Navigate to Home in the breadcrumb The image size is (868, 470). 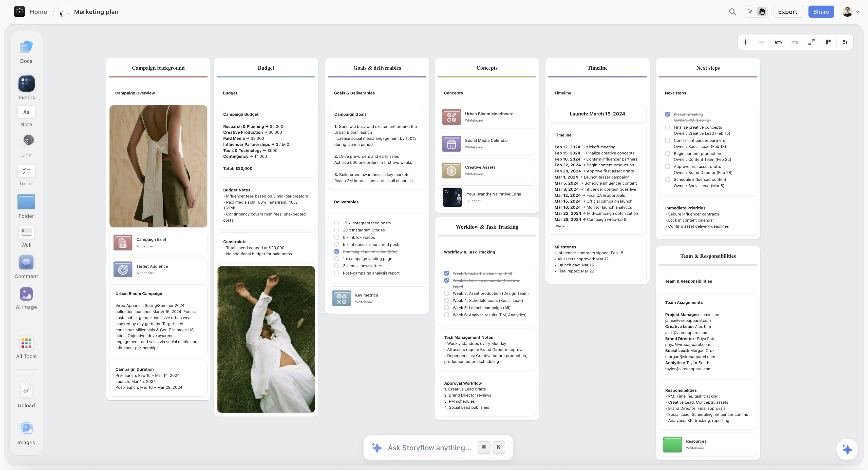tap(38, 11)
